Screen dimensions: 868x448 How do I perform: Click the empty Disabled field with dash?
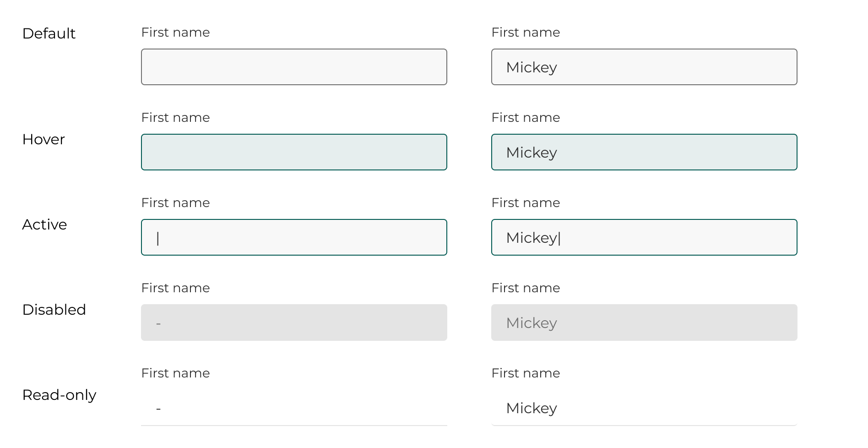294,322
